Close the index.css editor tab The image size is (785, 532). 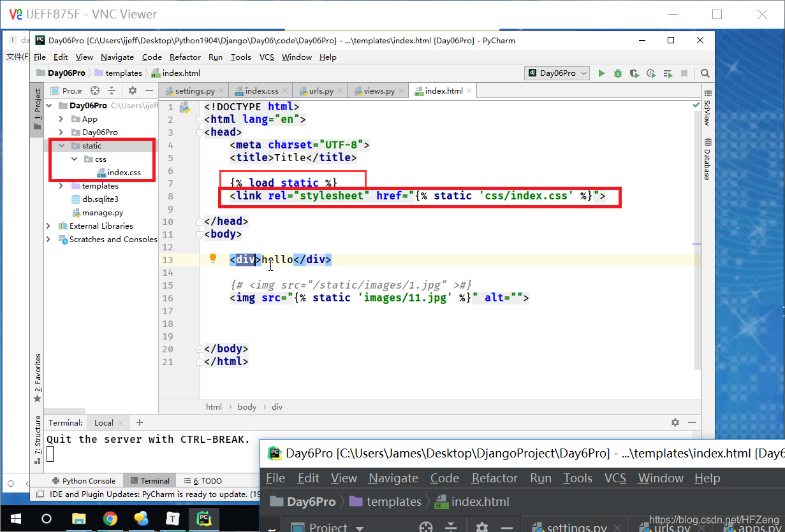285,91
